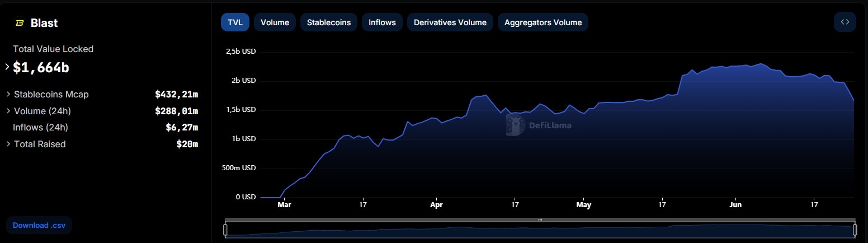Select the Inflows chart tab
The image size is (868, 243).
pos(382,22)
